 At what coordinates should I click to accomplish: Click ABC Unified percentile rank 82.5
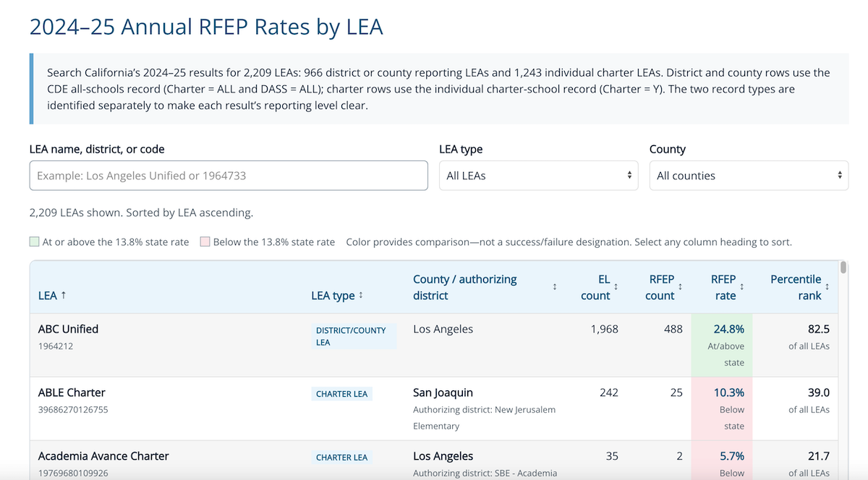click(x=819, y=329)
